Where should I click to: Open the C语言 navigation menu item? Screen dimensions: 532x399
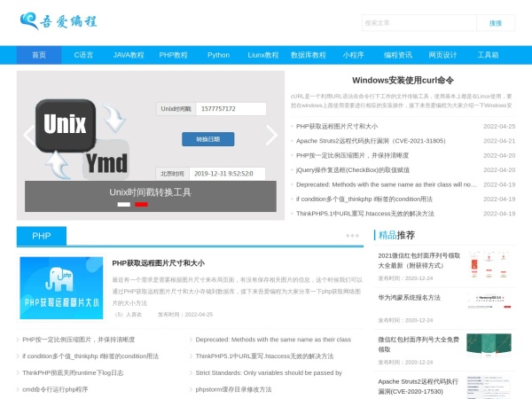(83, 55)
